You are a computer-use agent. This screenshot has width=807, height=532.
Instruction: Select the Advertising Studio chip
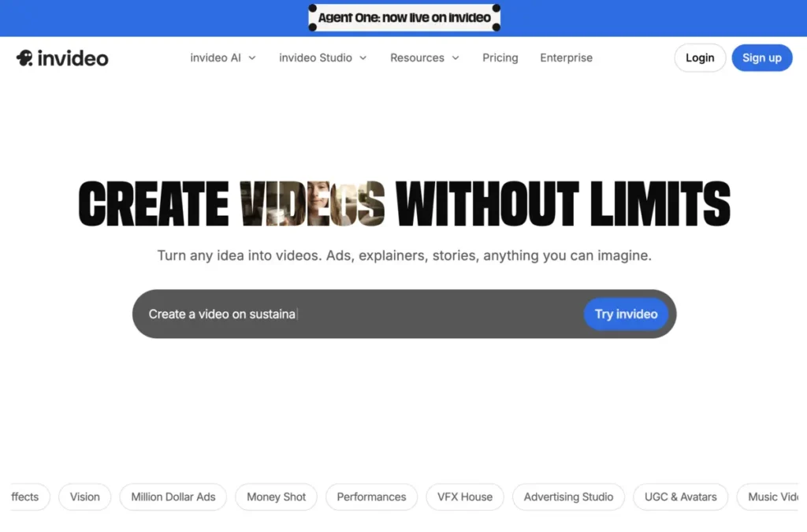point(568,497)
